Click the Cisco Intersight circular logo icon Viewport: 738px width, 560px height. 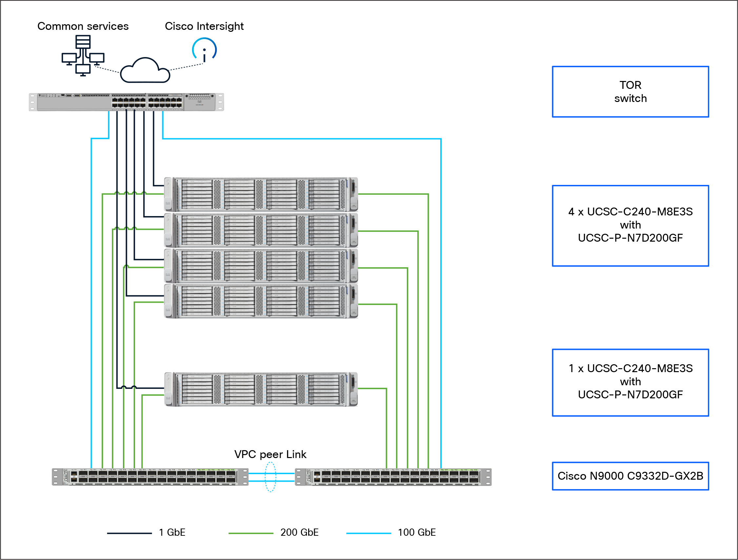pyautogui.click(x=205, y=50)
